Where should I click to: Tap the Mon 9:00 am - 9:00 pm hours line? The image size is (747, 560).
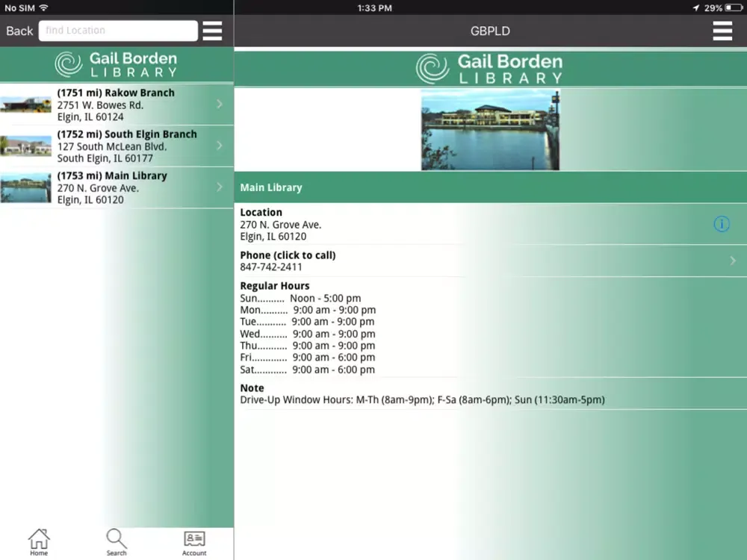(308, 311)
